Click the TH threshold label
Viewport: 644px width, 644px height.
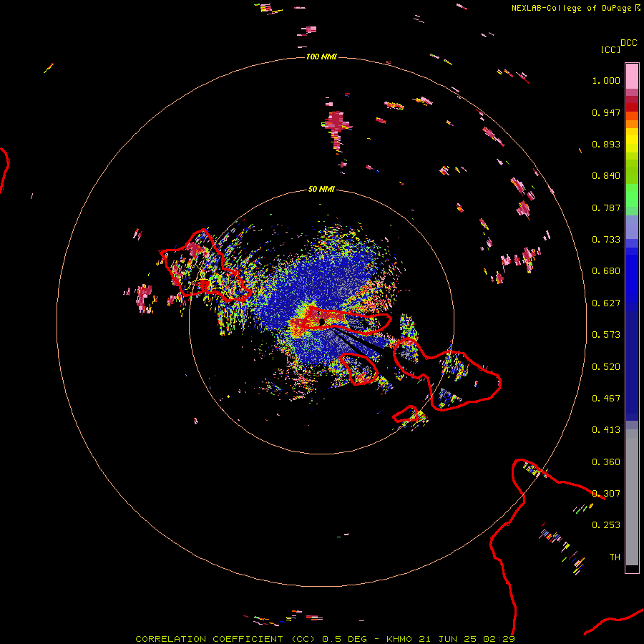(615, 557)
